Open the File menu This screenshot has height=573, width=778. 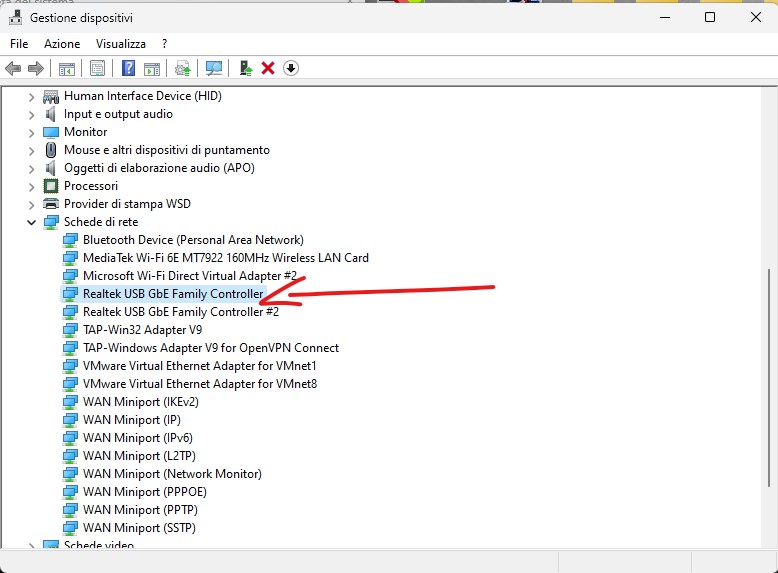point(19,44)
